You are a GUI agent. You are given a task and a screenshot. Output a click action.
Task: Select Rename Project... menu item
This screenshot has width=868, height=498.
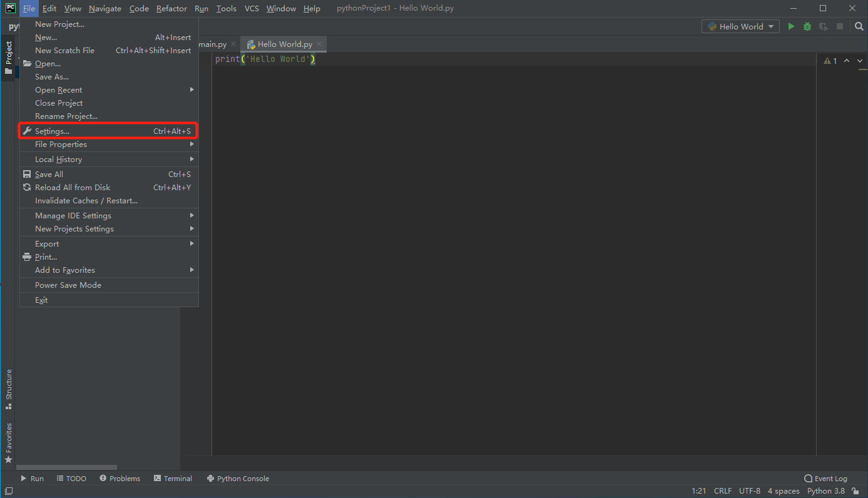click(109, 116)
